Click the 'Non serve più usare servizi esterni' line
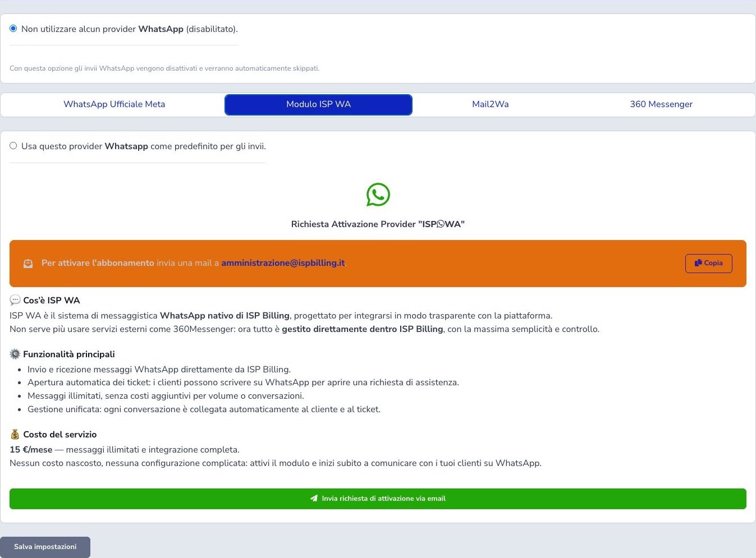Screen dimensions: 756x558 (x=304, y=329)
